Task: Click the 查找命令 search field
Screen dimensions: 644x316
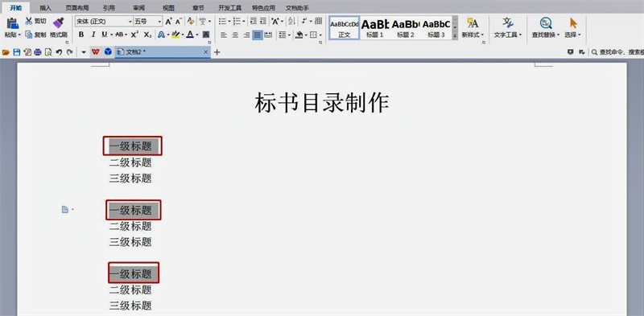Action: pyautogui.click(x=617, y=52)
